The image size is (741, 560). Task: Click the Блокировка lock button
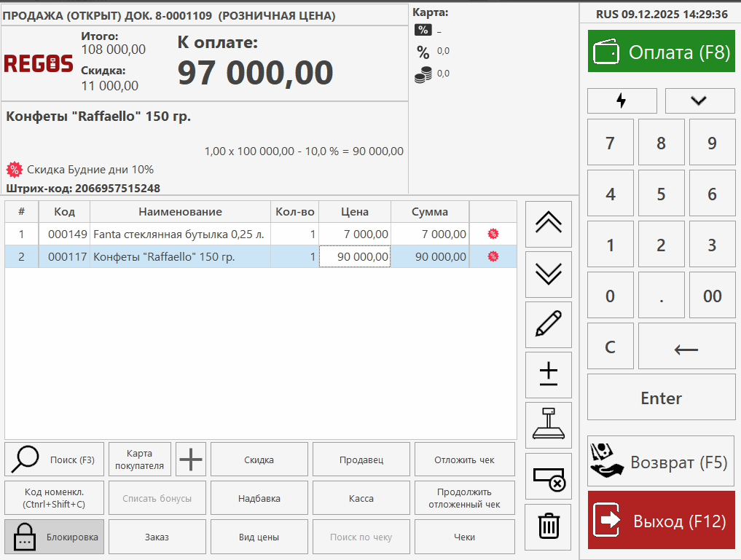tap(54, 537)
